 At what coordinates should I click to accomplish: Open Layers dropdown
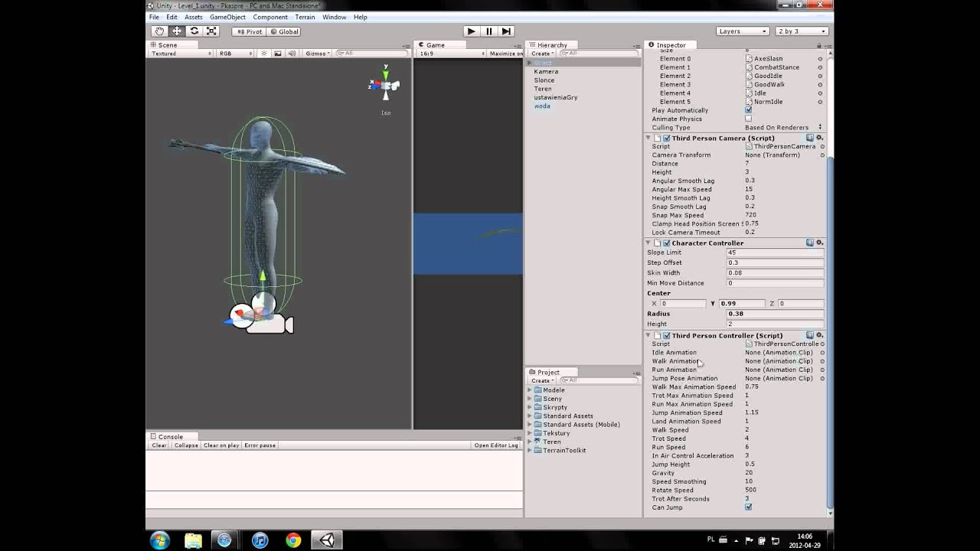click(x=742, y=31)
